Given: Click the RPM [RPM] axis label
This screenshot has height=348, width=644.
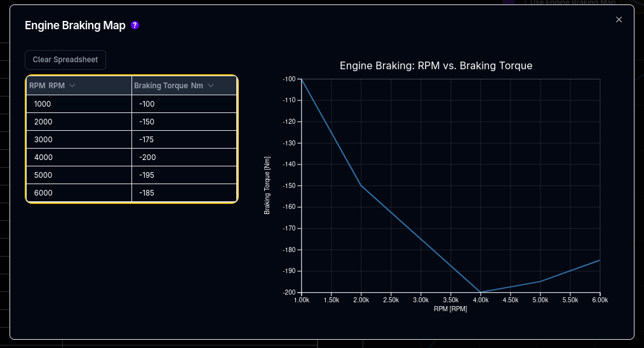Looking at the screenshot, I should click(450, 309).
